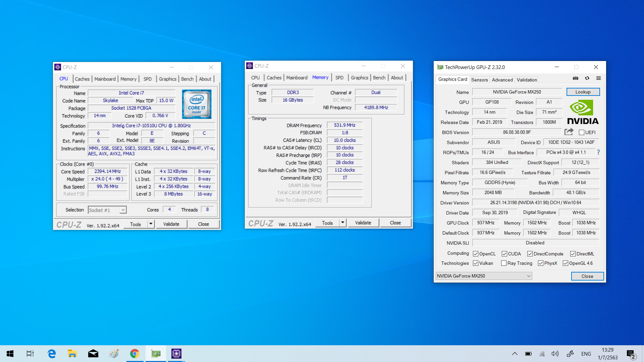Open the Windows Start menu
644x362 pixels.
[10, 354]
